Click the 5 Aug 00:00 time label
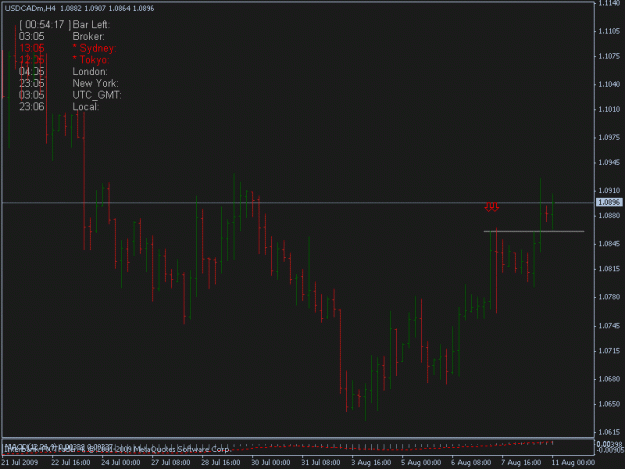This screenshot has width=625, height=469. [x=421, y=463]
